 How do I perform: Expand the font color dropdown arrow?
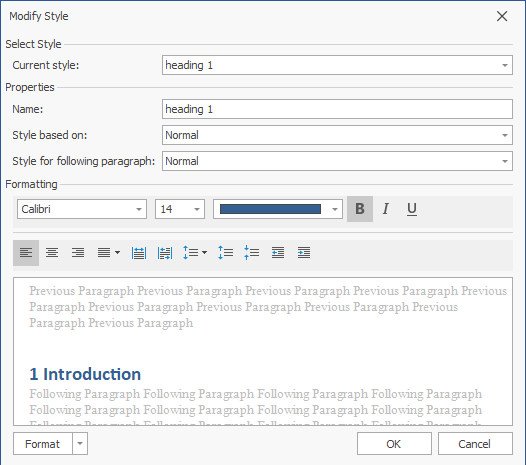[x=334, y=209]
